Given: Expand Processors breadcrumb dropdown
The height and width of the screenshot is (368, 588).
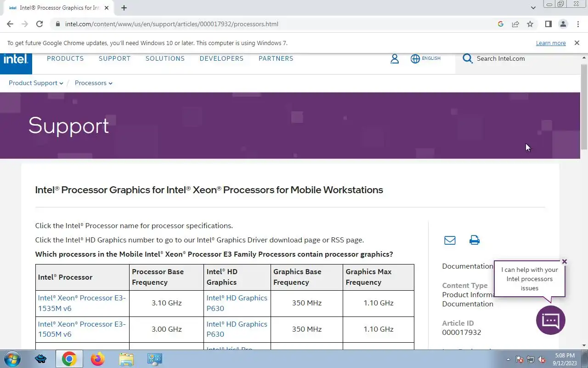Looking at the screenshot, I should point(93,83).
